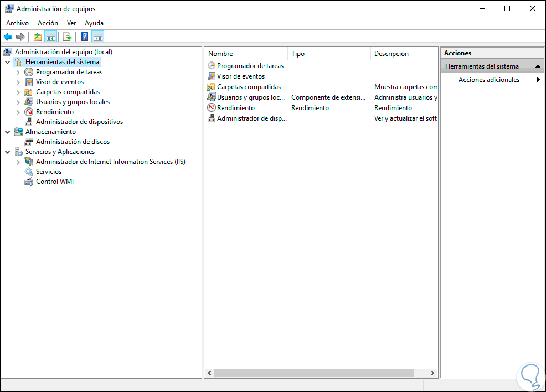
Task: Click the horizontal scrollbar thumb
Action: [314, 373]
